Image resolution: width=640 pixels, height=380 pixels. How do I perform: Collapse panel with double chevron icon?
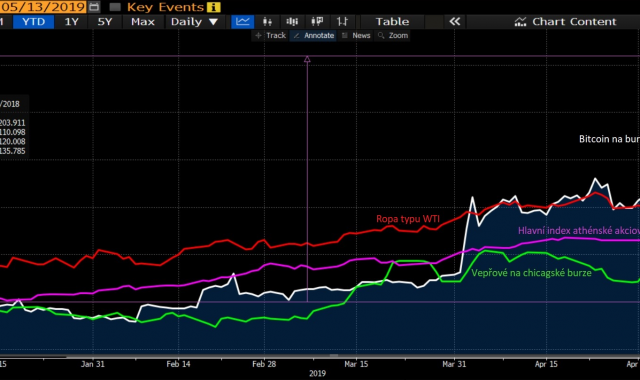454,22
